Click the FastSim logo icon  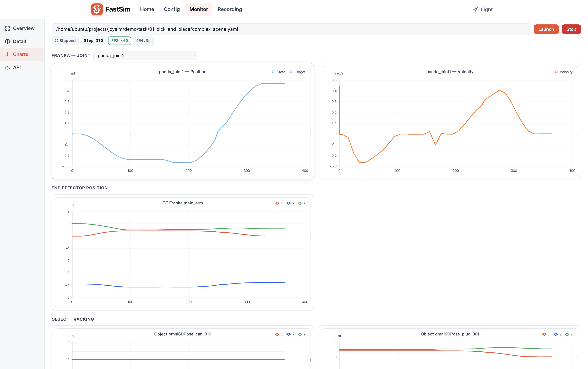point(97,9)
